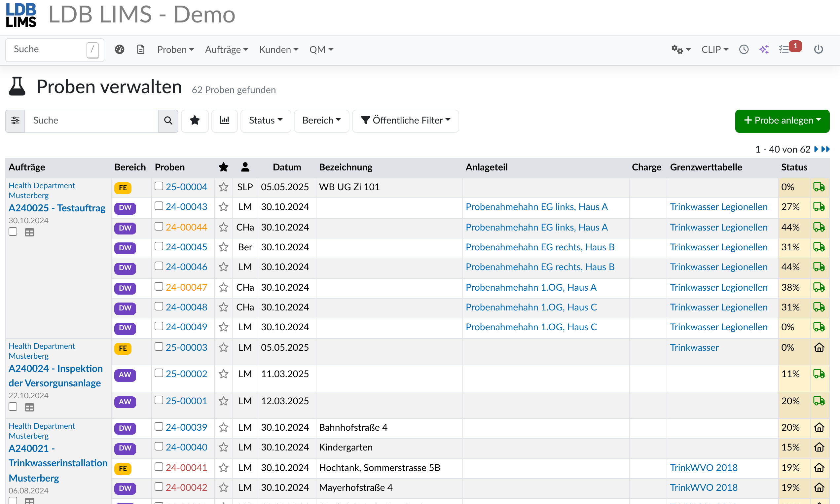Mark sample 25-00004 as favorite star
This screenshot has width=840, height=504.
click(x=224, y=187)
